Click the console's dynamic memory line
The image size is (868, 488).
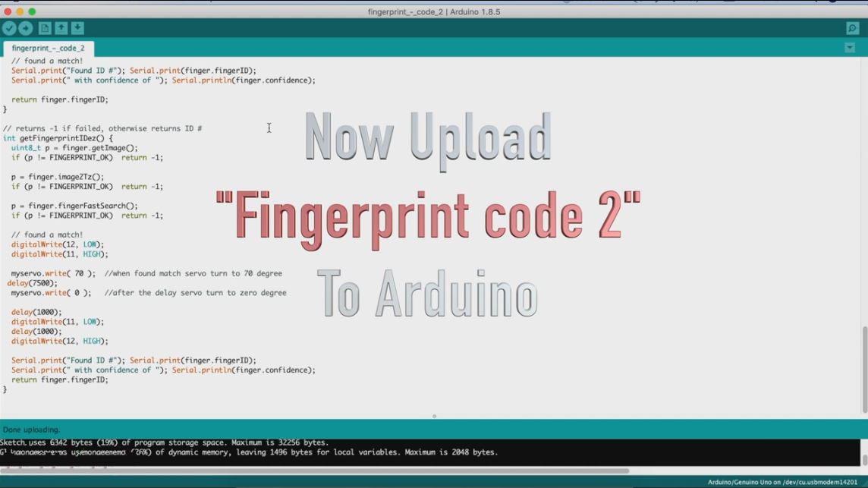click(x=249, y=452)
